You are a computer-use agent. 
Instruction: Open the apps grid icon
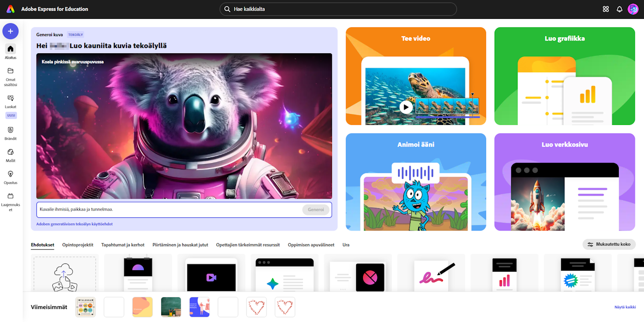click(x=606, y=9)
